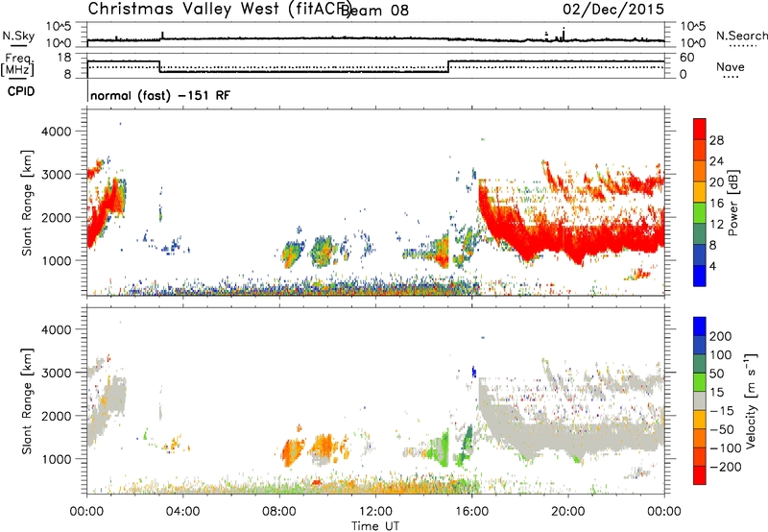
Task: Click the '08:00' time tick label
Action: tap(279, 512)
